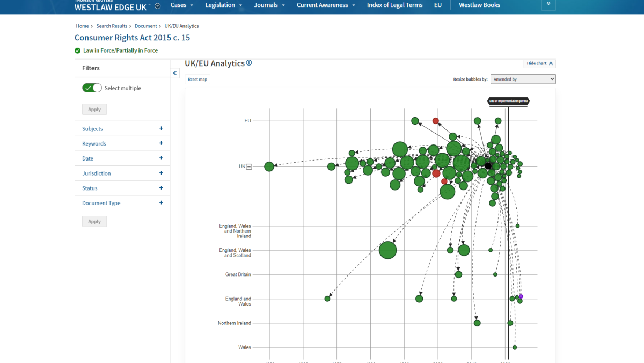Viewport: 644px width, 363px height.
Task: Click the Reset map button
Action: click(x=197, y=79)
